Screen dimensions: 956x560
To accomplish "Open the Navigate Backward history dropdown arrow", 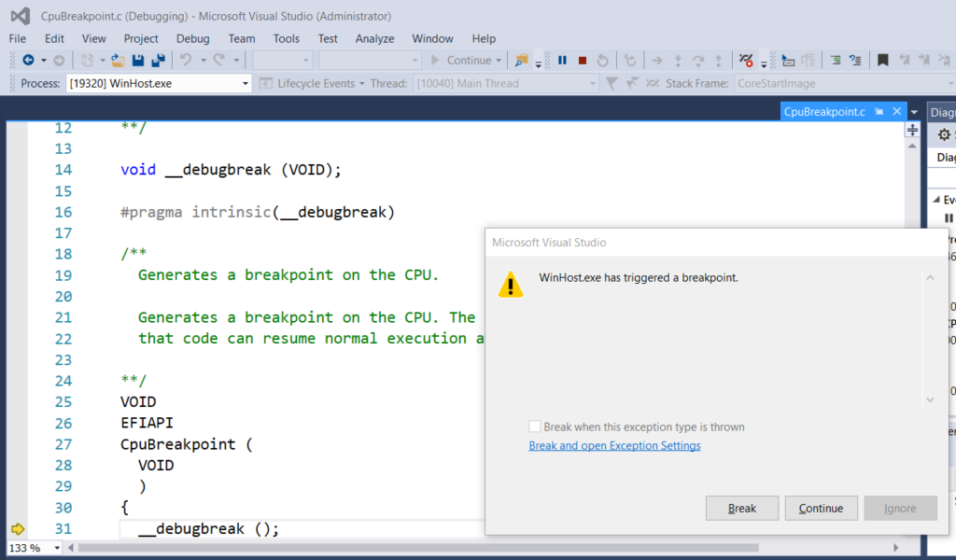I will 43,61.
